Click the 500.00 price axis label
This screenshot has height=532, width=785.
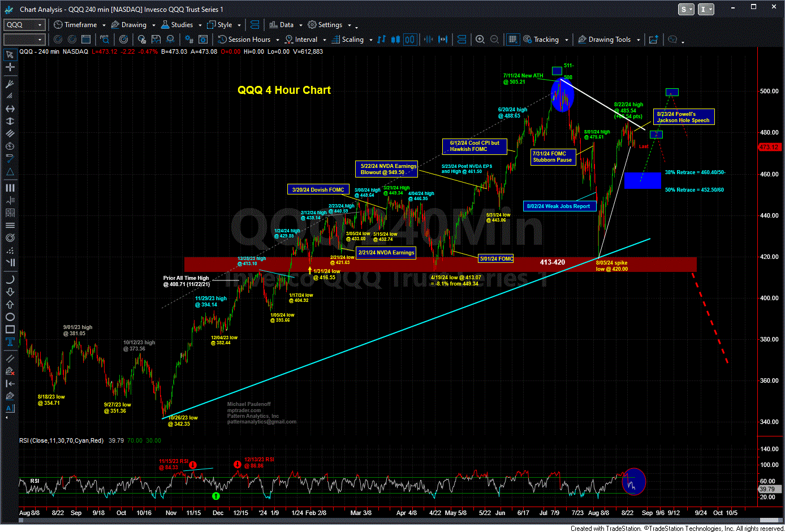(x=769, y=91)
